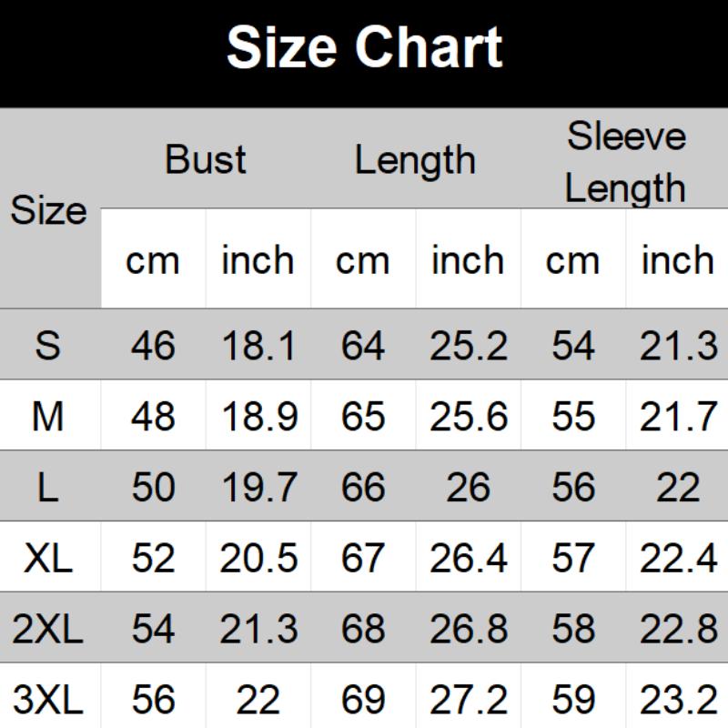Viewport: 728px width, 728px height.
Task: Click the Size Chart title
Action: [364, 47]
